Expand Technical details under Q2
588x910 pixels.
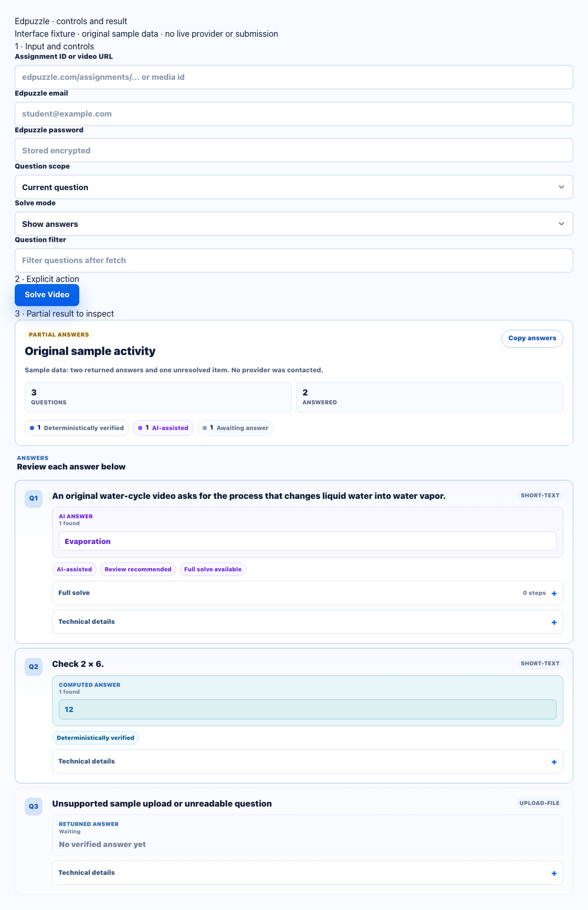[x=307, y=761]
